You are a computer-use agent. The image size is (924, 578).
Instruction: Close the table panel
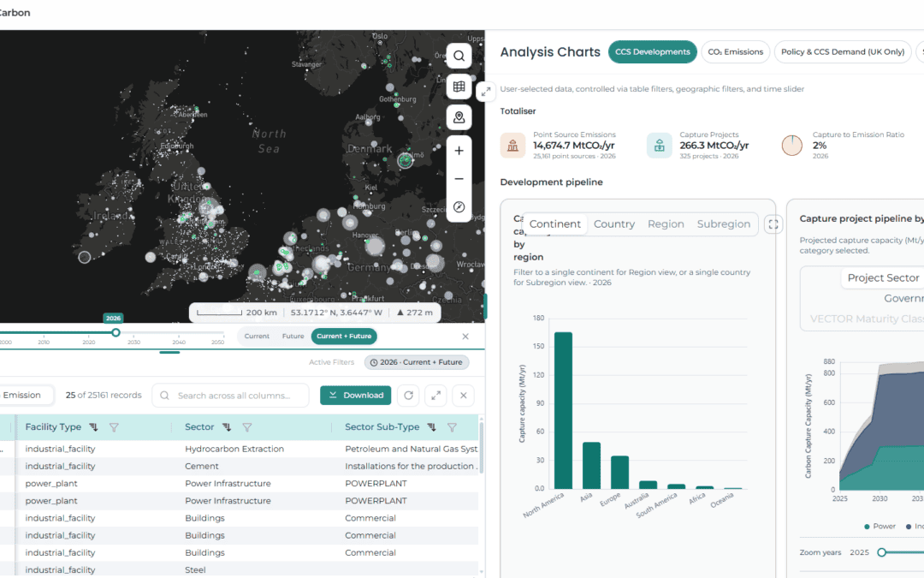[463, 395]
